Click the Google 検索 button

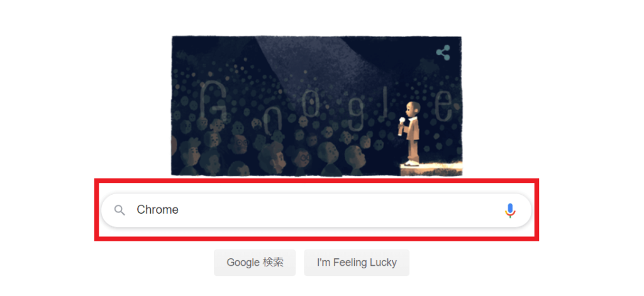coord(255,263)
